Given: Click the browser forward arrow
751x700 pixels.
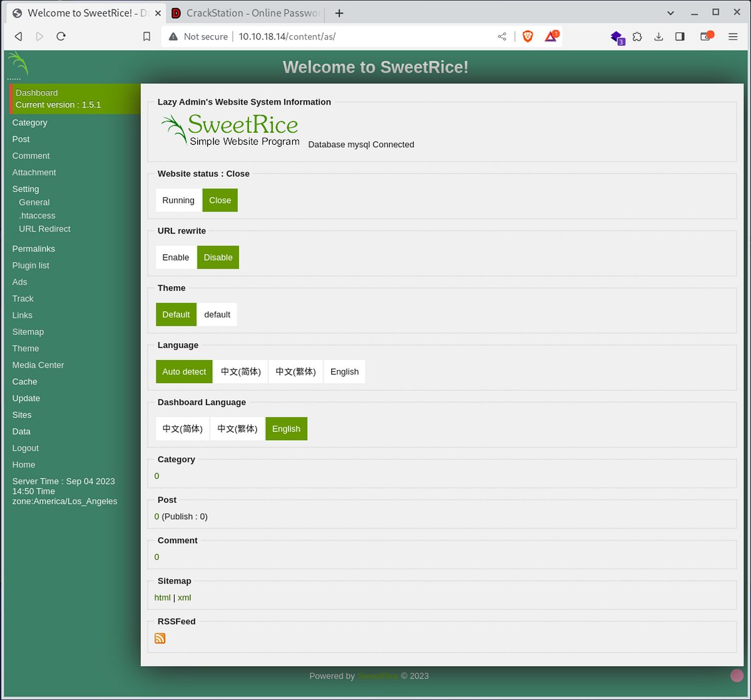Looking at the screenshot, I should click(40, 37).
